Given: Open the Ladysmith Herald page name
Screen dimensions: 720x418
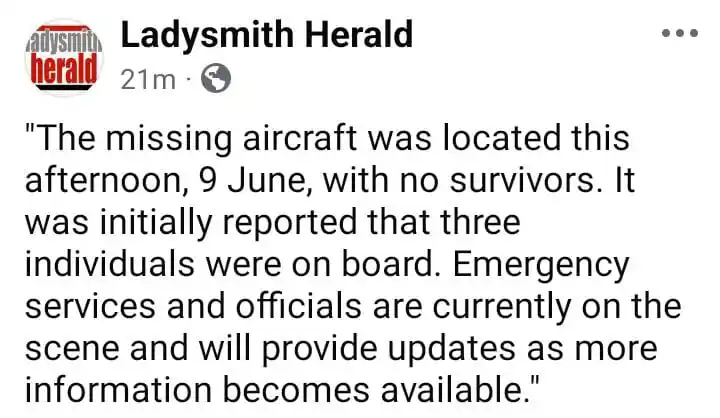Looking at the screenshot, I should (x=267, y=35).
